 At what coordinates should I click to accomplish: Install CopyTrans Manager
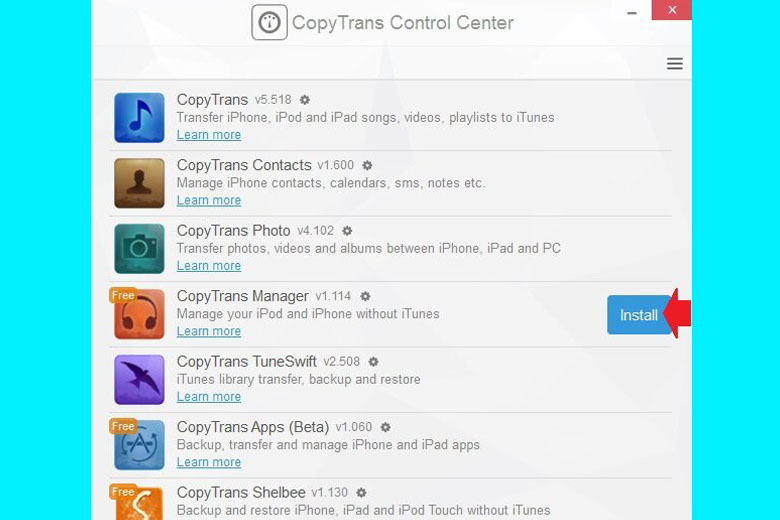point(639,314)
